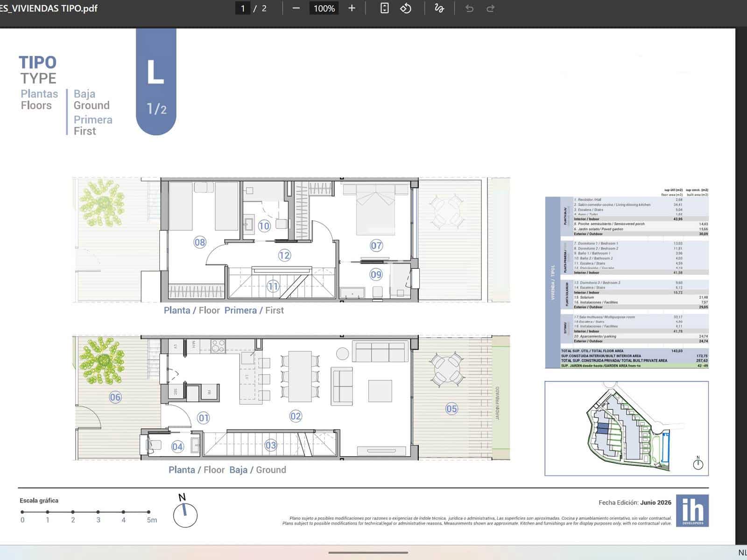The width and height of the screenshot is (747, 560).
Task: Click toilet label 04 on ground floor
Action: 177,447
